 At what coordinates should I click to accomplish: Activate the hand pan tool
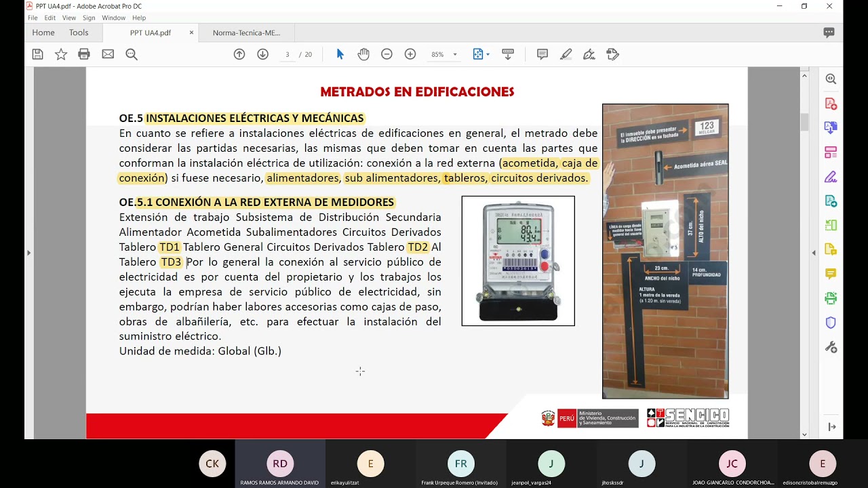363,54
